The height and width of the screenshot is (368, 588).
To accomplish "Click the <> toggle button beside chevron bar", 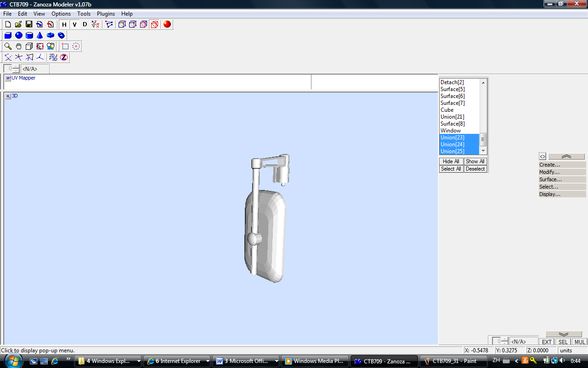I will tap(542, 156).
